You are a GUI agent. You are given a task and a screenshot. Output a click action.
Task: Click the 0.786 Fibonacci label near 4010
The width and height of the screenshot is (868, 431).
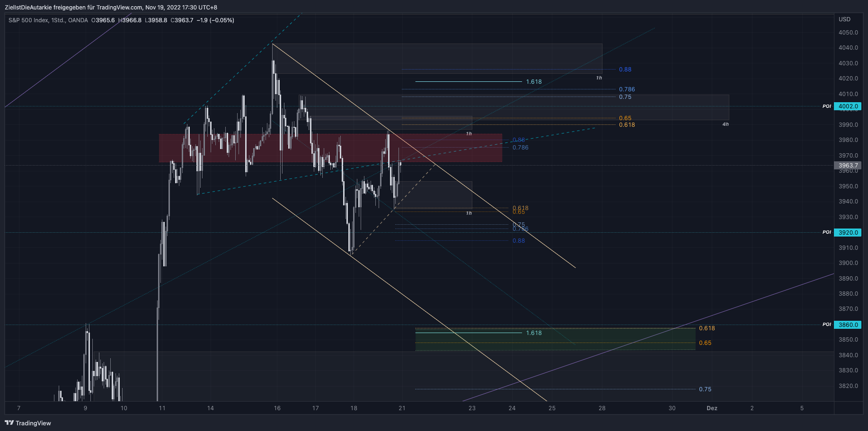click(627, 89)
